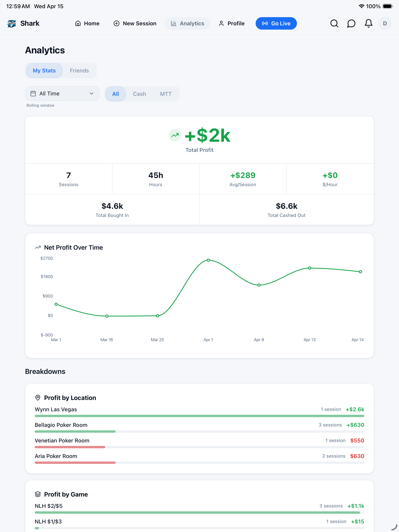Open Profile in navigation
399x532 pixels.
pyautogui.click(x=231, y=23)
